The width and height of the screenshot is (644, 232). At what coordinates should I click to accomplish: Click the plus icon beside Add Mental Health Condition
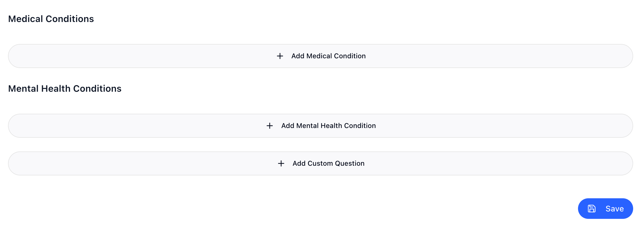(x=270, y=126)
